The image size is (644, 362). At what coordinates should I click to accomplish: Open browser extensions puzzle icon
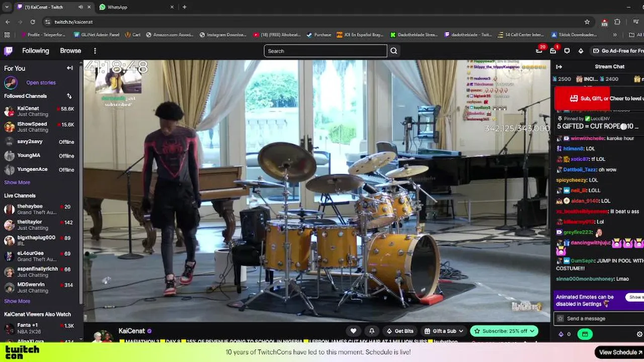(x=617, y=22)
